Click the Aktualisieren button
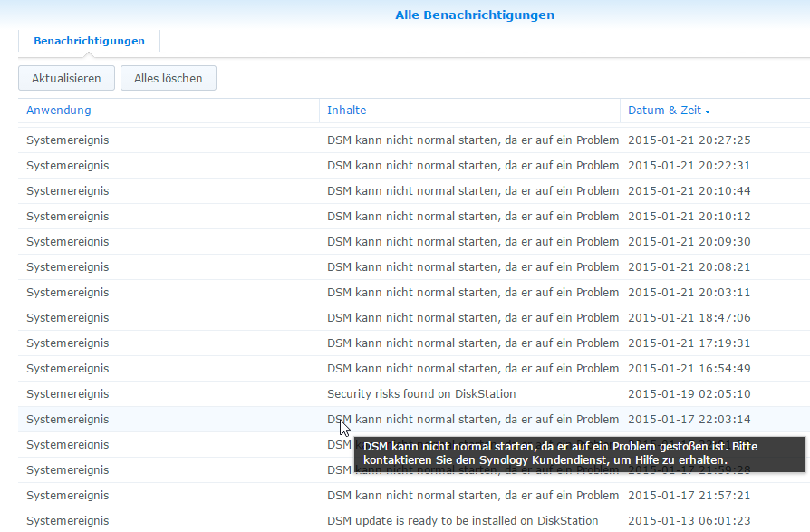This screenshot has width=810, height=532. (66, 78)
